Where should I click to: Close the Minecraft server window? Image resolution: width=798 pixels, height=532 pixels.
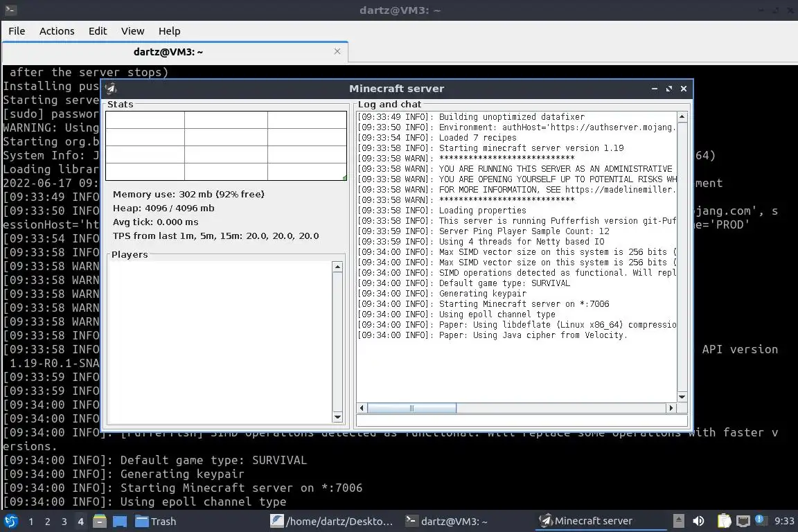pyautogui.click(x=684, y=89)
